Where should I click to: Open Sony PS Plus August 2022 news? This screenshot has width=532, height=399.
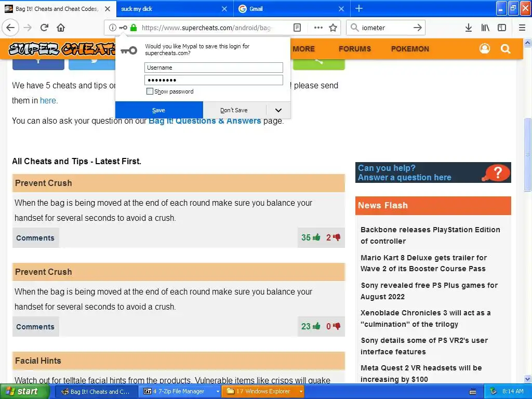coord(429,291)
